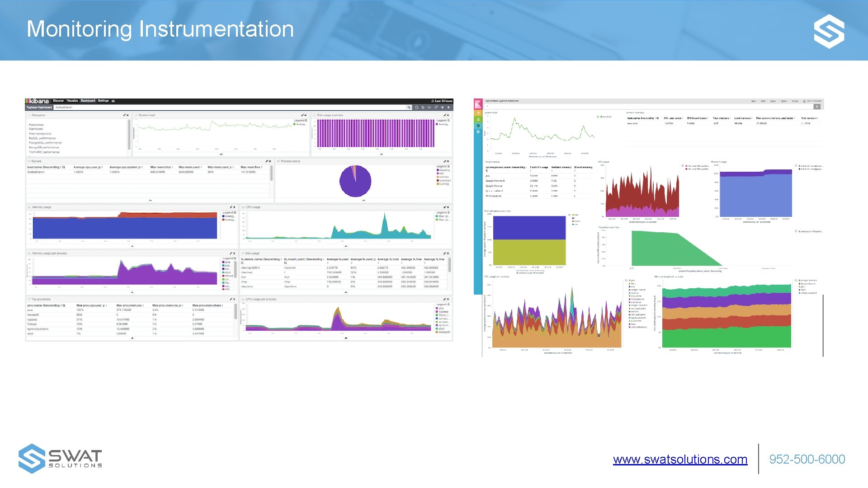868x488 pixels.
Task: Click the purple process status pie chart
Action: [x=355, y=181]
